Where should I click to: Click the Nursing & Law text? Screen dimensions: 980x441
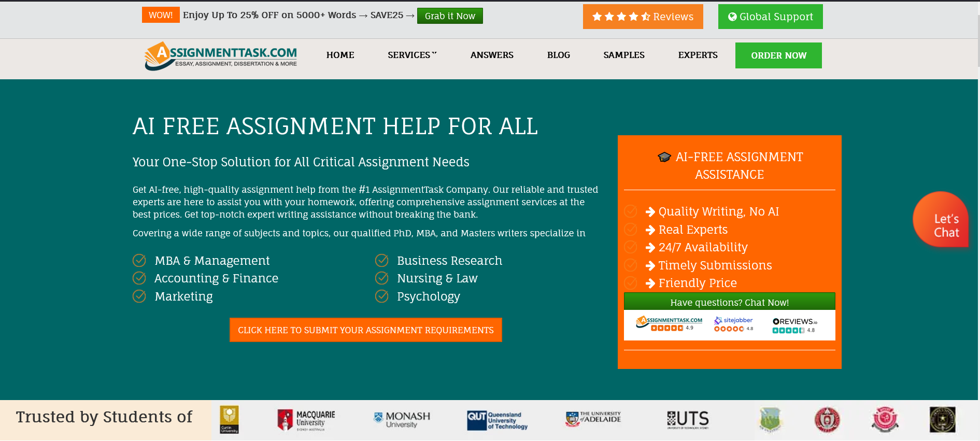pyautogui.click(x=437, y=278)
